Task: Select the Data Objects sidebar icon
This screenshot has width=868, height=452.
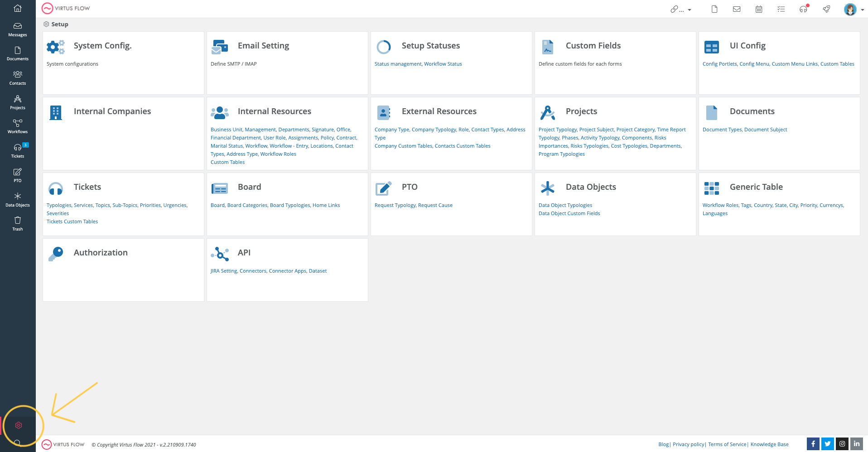Action: (17, 198)
